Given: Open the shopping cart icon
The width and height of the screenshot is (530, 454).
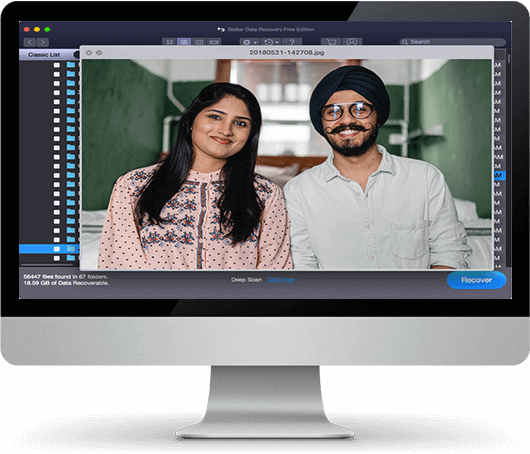Looking at the screenshot, I should point(331,42).
